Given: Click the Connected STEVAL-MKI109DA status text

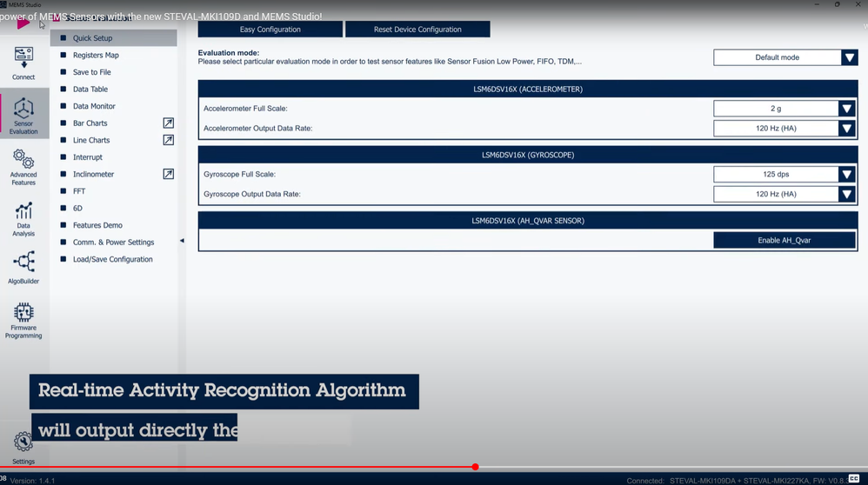Looking at the screenshot, I should 737,481.
